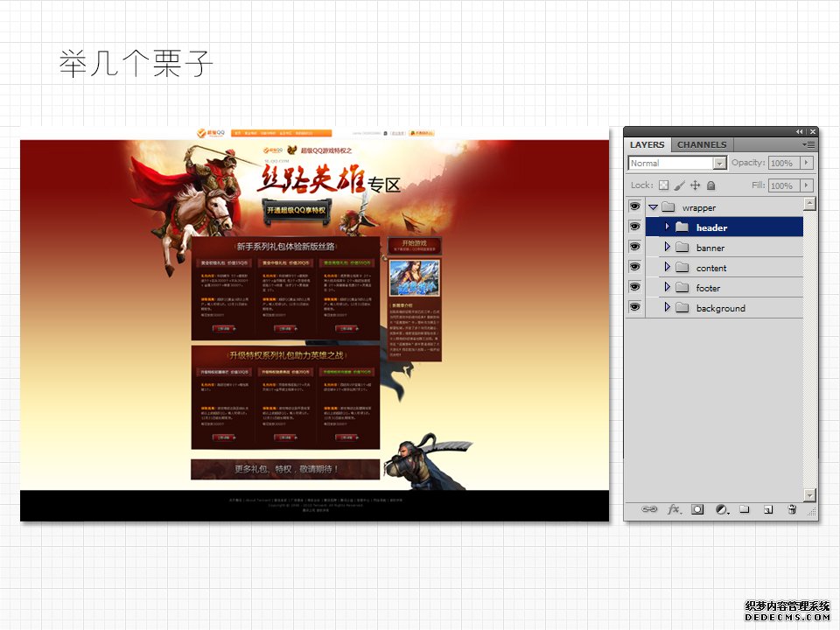840x630 pixels.
Task: Click the 超级QQ logo in page header
Action: tap(211, 133)
